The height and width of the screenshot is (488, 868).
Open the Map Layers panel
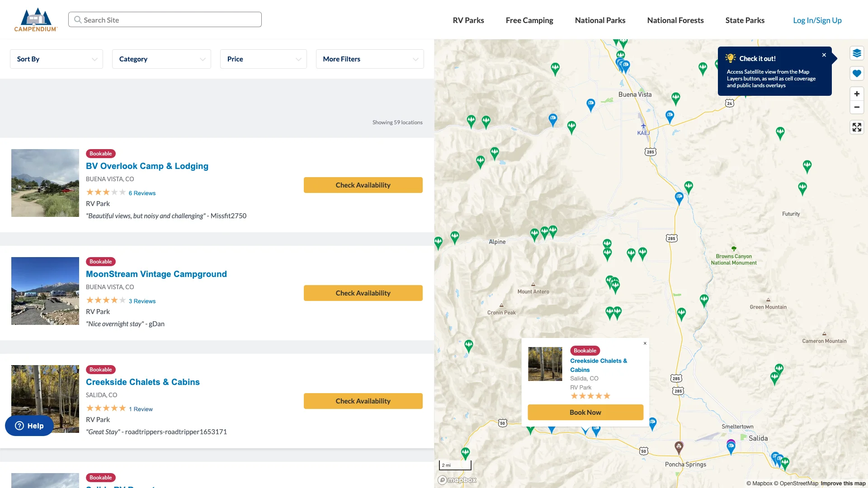coord(857,53)
